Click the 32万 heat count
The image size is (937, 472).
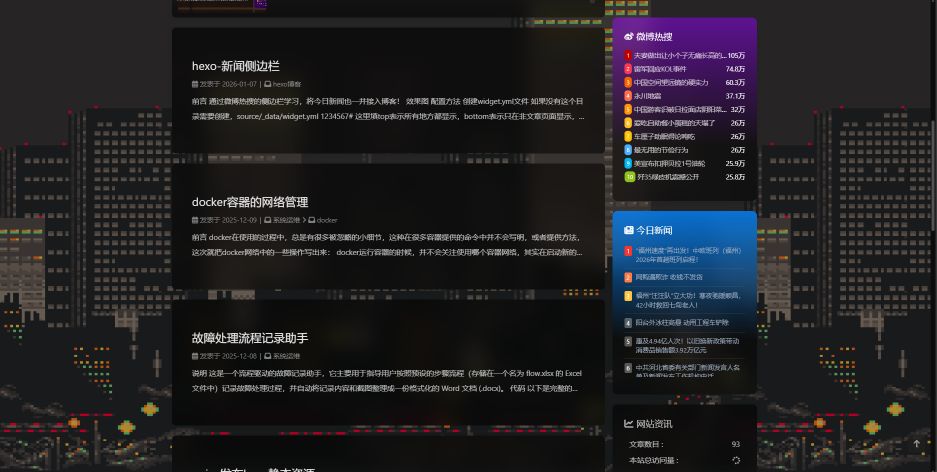pos(737,109)
